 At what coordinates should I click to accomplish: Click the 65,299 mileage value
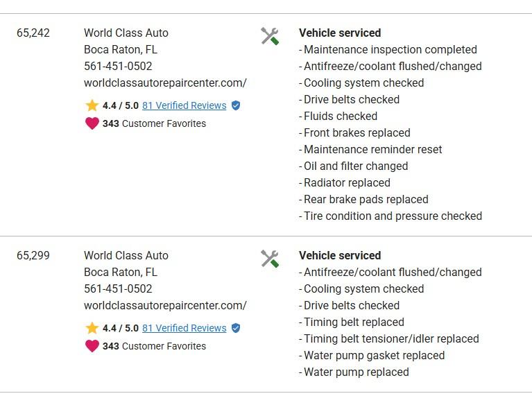pos(33,255)
